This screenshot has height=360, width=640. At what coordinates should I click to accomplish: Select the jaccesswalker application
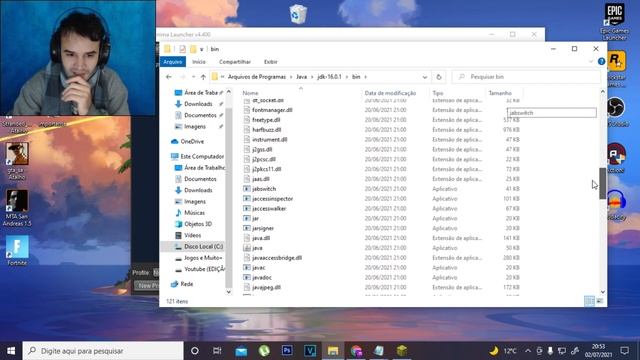(269, 209)
